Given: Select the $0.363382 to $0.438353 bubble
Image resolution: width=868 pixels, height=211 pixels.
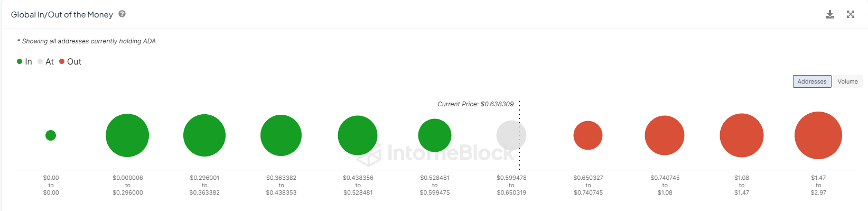Looking at the screenshot, I should click(x=281, y=135).
